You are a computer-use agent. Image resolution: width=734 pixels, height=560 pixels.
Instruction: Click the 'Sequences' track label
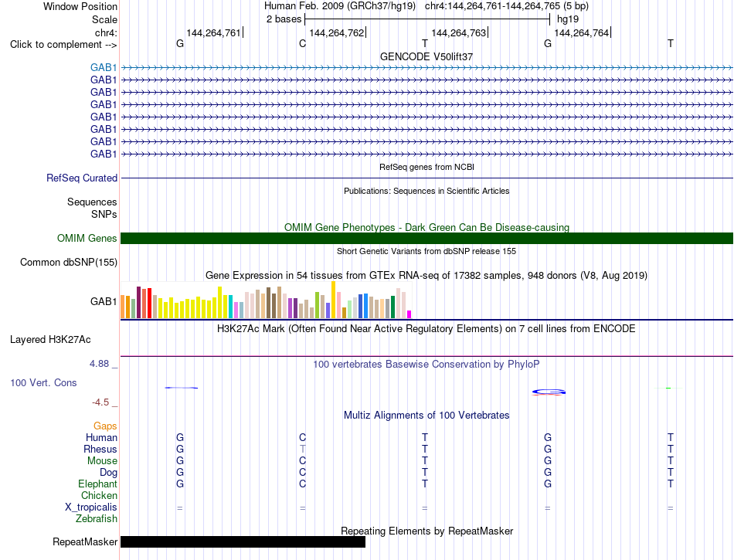(x=92, y=202)
